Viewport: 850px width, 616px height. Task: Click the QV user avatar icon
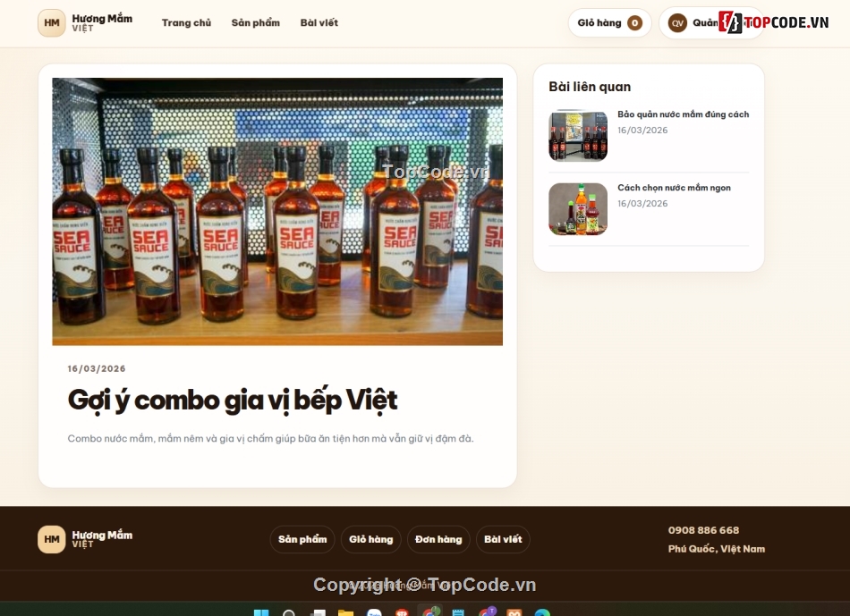click(x=677, y=22)
